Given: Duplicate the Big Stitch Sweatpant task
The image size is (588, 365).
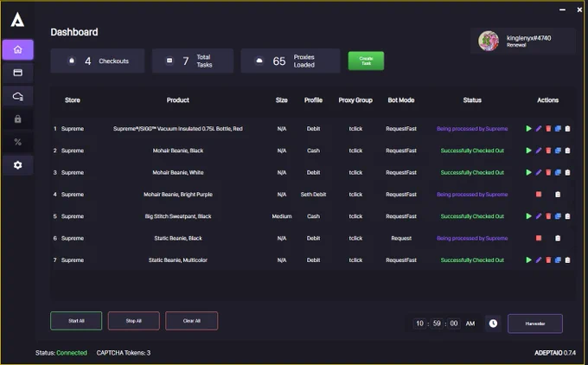Looking at the screenshot, I should coord(558,216).
